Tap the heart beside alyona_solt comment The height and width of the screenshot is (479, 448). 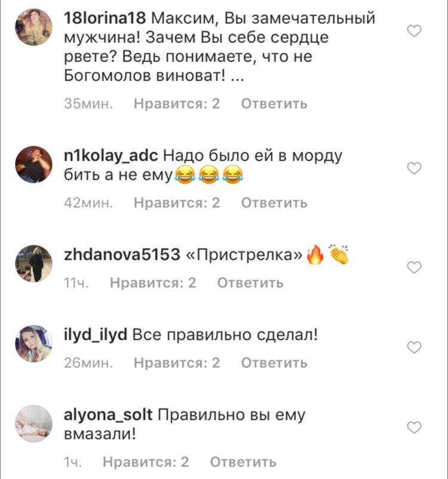pyautogui.click(x=415, y=428)
